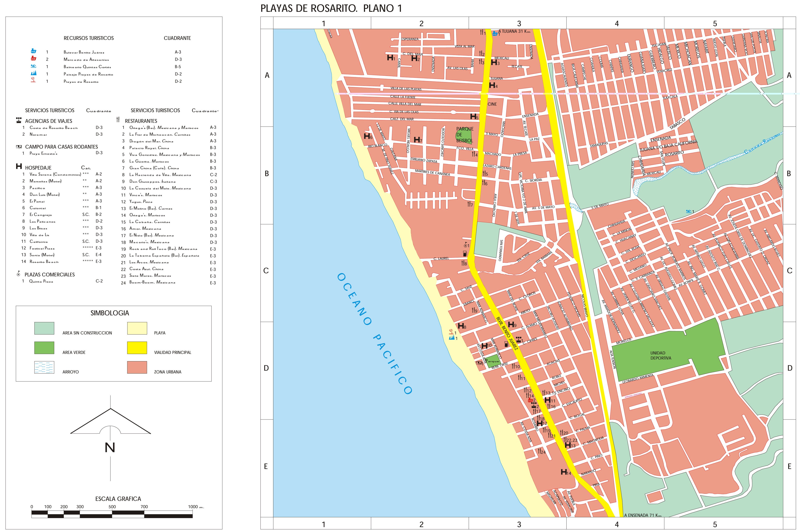
Task: Click the Plazas Comerciales legend icon
Action: 18,274
